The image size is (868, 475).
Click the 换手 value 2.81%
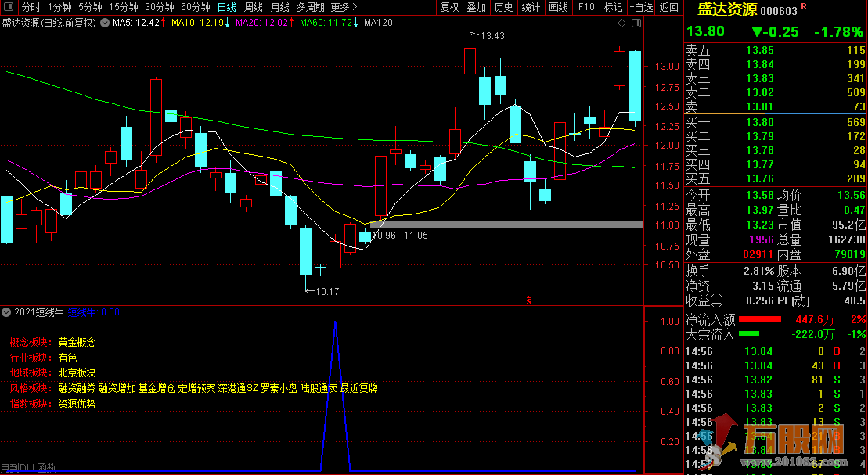759,271
